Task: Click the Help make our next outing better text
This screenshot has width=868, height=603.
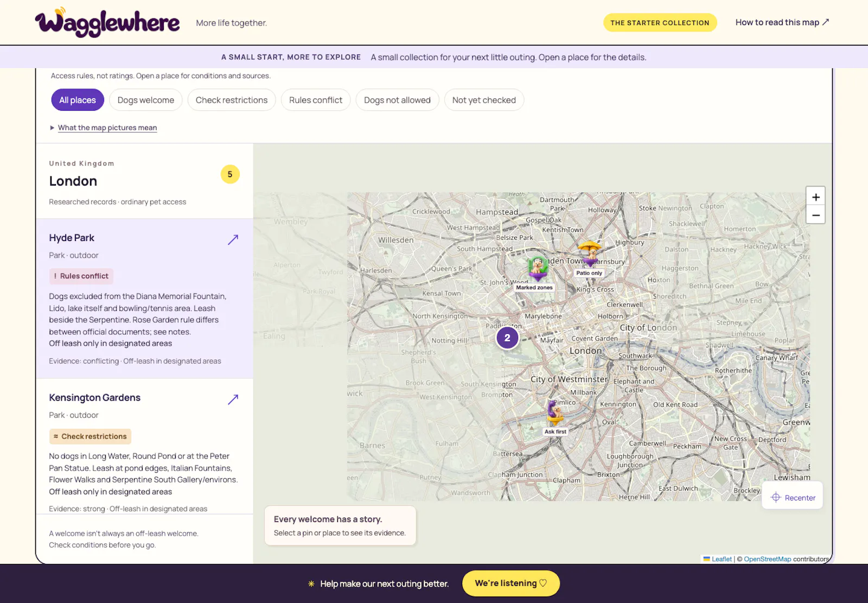Action: (384, 584)
